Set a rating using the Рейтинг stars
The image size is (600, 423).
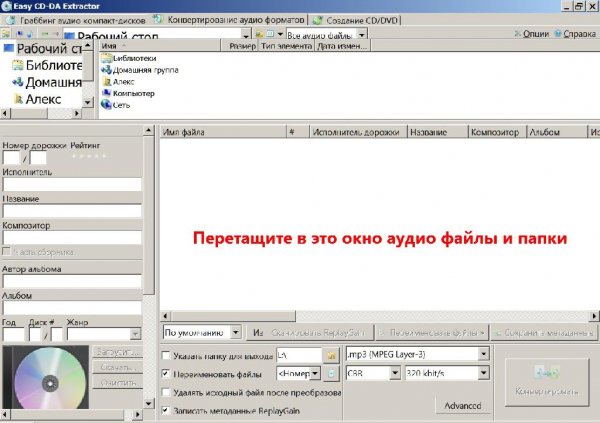88,156
